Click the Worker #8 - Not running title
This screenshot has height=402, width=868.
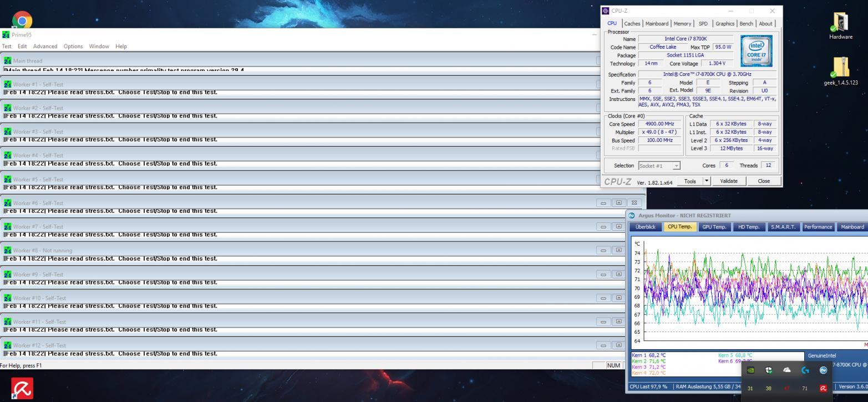point(43,250)
